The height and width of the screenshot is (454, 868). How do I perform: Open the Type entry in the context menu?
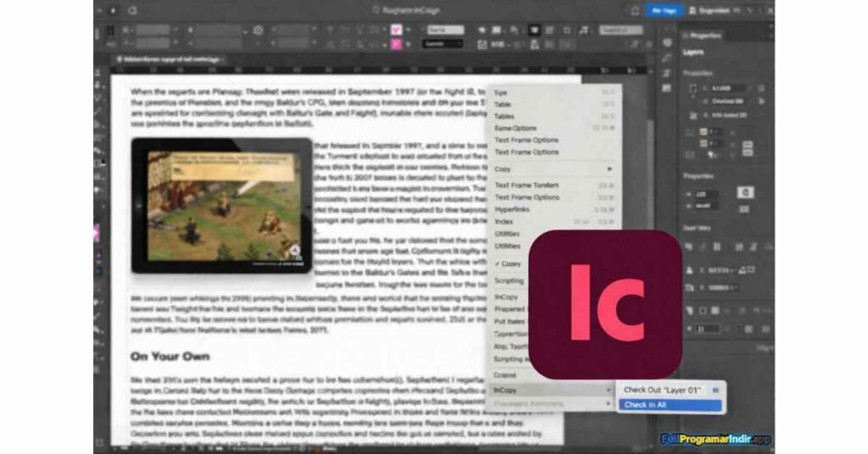[x=554, y=92]
